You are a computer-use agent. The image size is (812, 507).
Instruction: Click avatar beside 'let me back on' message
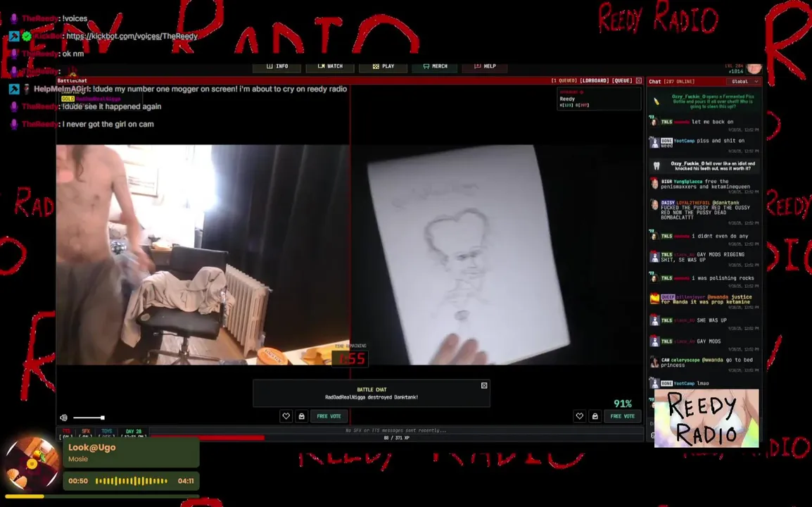click(x=654, y=122)
